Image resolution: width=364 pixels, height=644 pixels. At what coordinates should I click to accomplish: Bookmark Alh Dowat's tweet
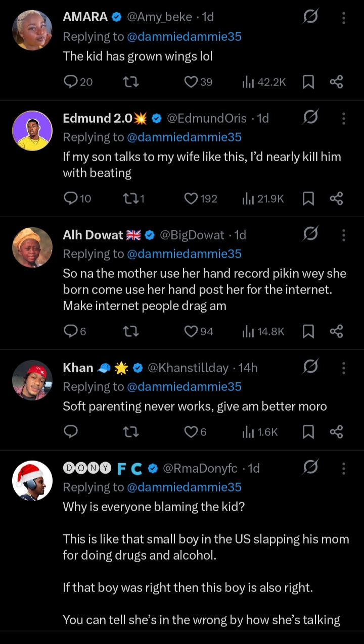(308, 331)
